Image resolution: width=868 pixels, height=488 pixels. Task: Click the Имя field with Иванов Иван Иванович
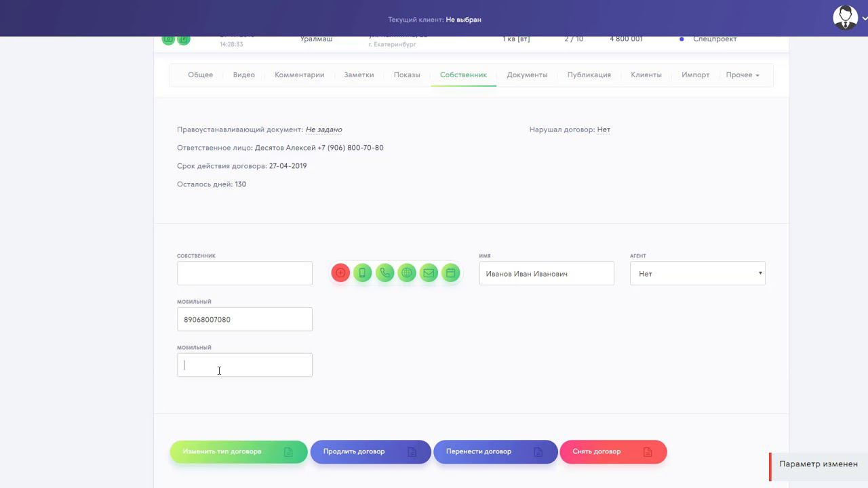click(547, 273)
